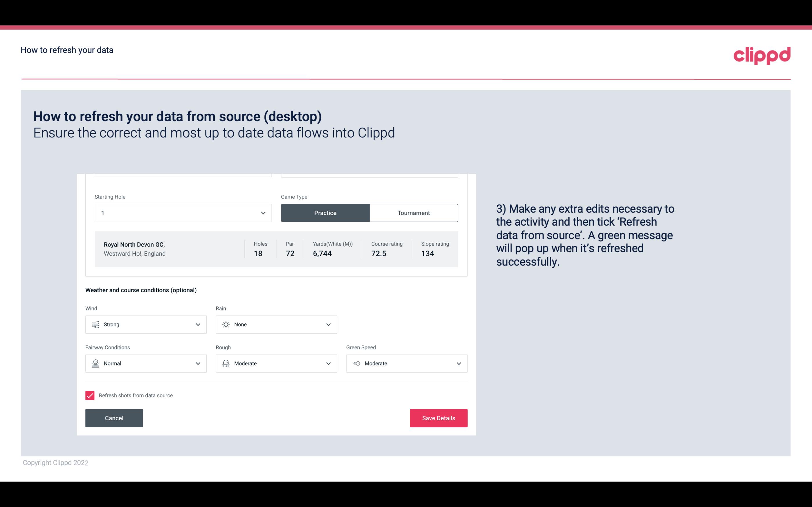Image resolution: width=812 pixels, height=507 pixels.
Task: Click the Save Details button
Action: point(438,418)
